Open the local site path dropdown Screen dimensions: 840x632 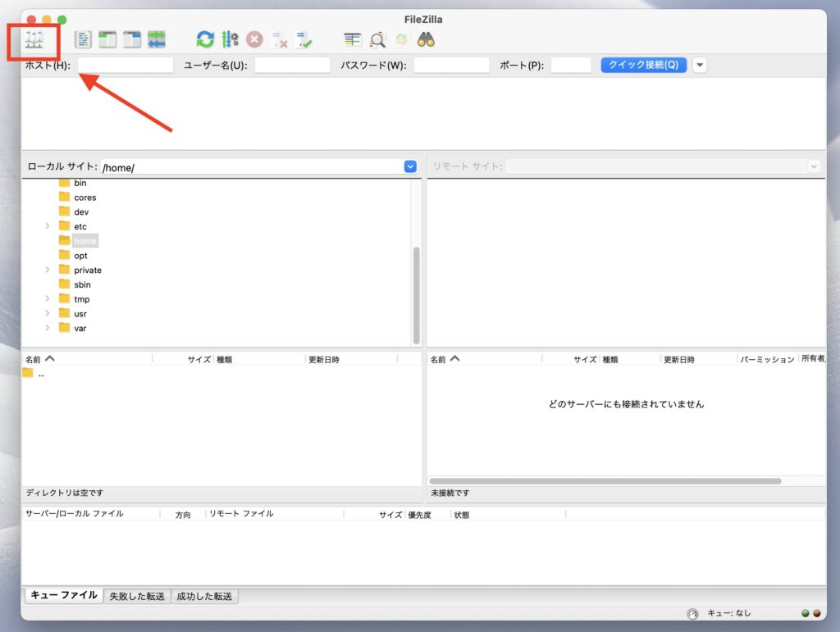(x=410, y=166)
